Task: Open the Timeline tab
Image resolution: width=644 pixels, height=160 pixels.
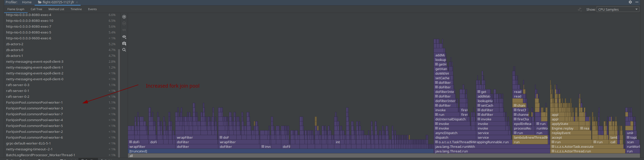Action: pos(76,9)
